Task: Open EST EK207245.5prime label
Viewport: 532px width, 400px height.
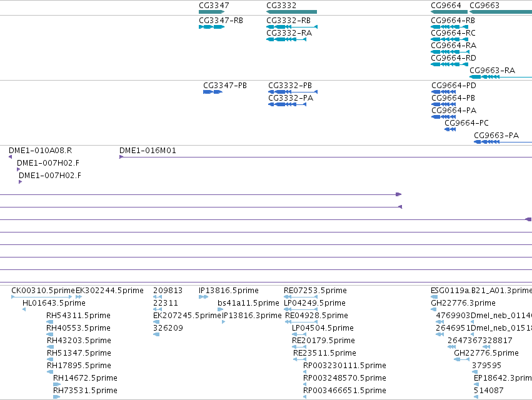Action: (x=187, y=316)
